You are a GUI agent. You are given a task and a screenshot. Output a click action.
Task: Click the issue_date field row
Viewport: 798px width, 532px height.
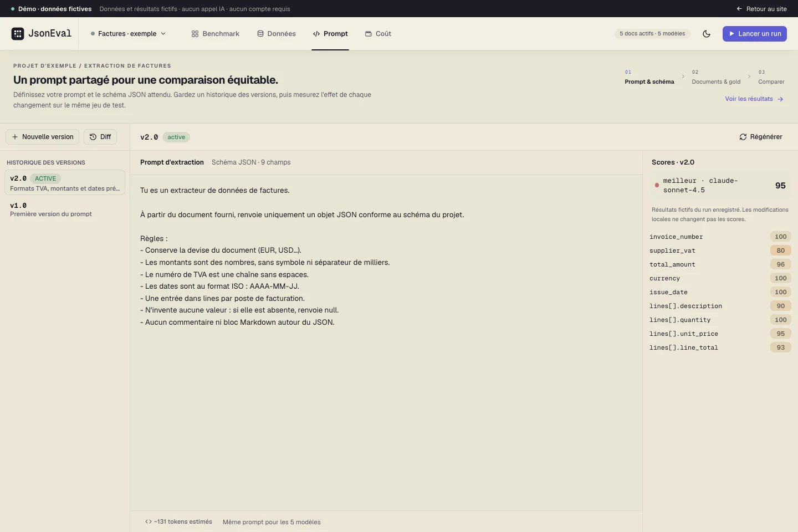(720, 292)
